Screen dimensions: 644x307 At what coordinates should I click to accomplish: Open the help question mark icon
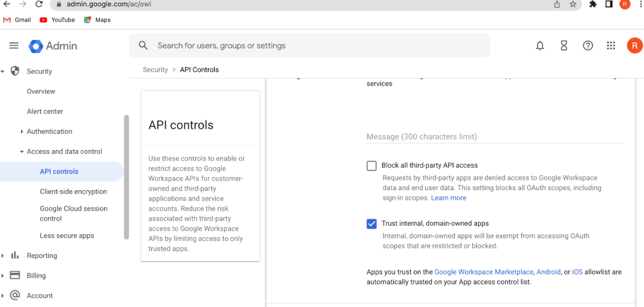point(588,46)
